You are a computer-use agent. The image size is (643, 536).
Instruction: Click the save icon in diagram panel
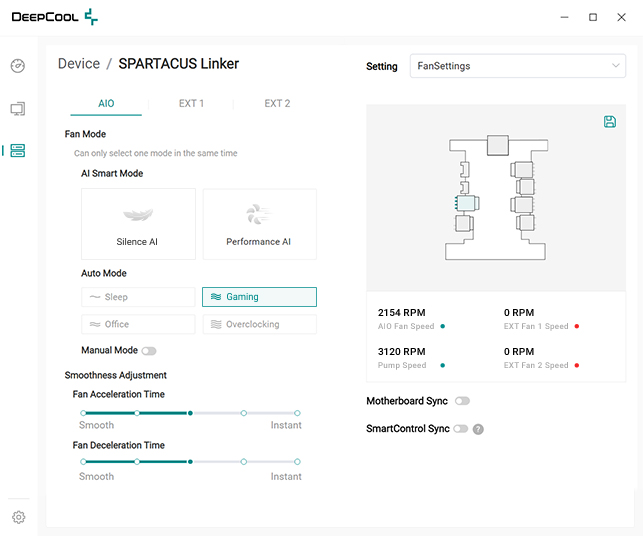coord(610,122)
